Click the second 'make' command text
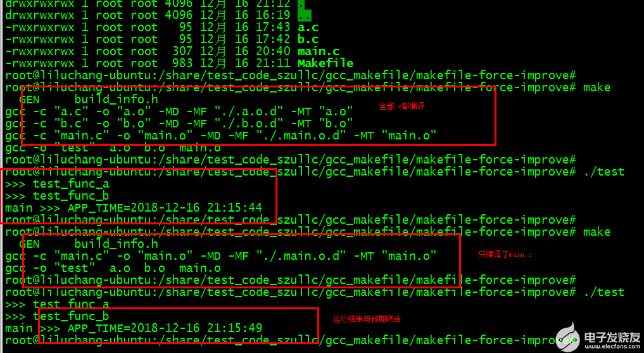 click(x=597, y=232)
